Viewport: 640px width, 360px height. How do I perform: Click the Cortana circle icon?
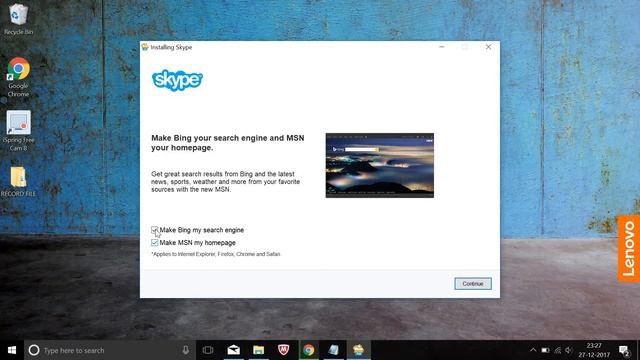(34, 350)
